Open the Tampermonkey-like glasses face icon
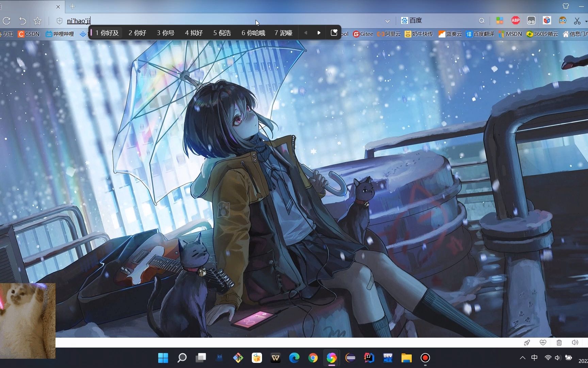588x368 pixels. pos(562,20)
